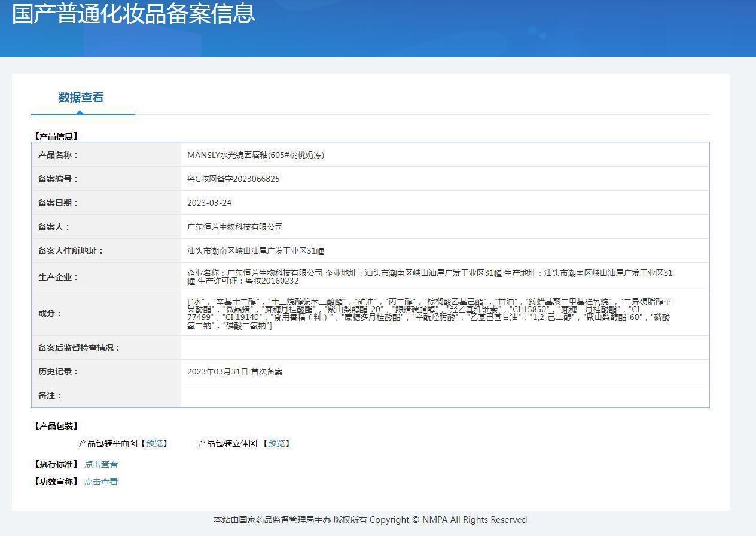756x536 pixels.
Task: Click the 备案人 row label
Action: 54,227
